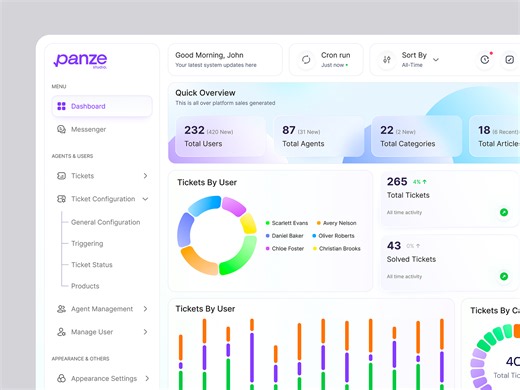Open the Total Categories card

point(416,136)
